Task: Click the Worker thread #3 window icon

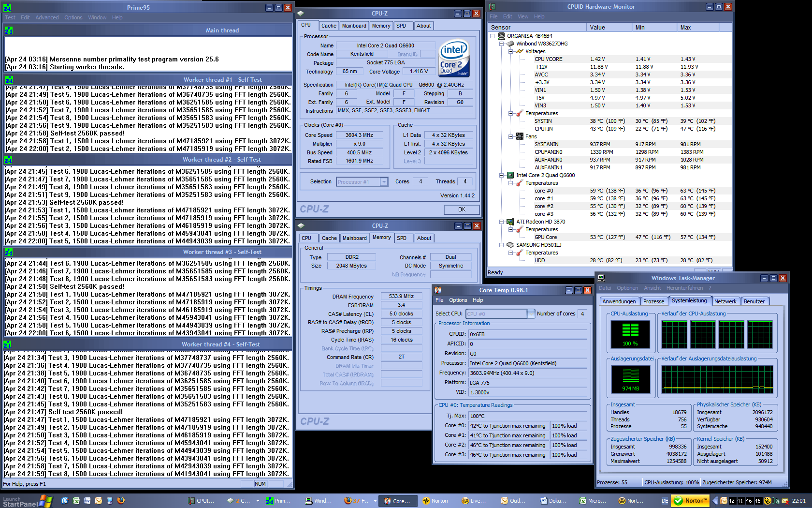Action: tap(9, 252)
